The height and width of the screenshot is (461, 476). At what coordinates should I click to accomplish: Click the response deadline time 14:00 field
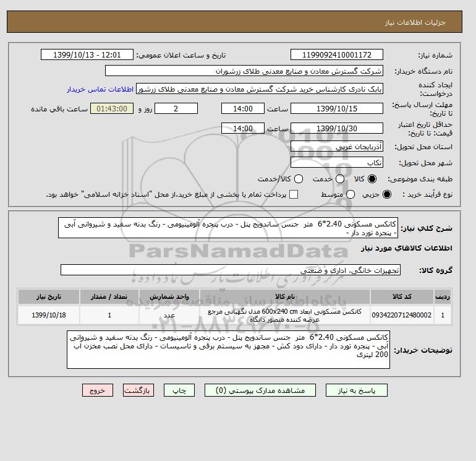tap(242, 109)
